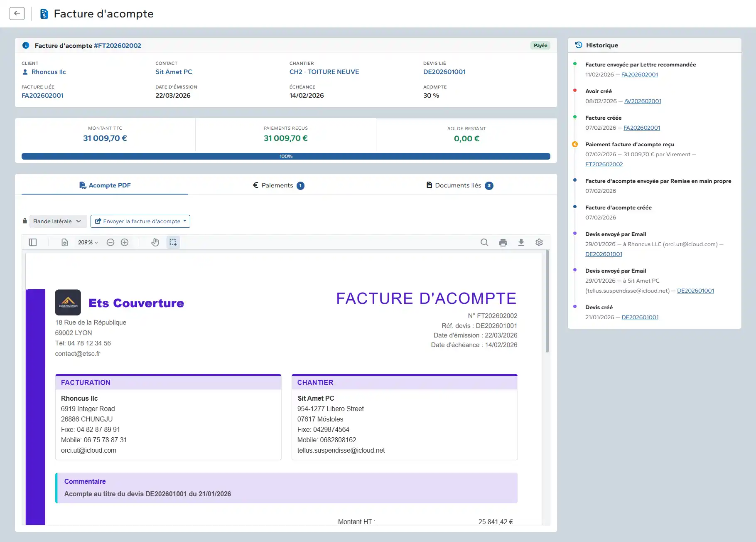This screenshot has width=756, height=542.
Task: Open PDF viewer settings gear
Action: 539,242
